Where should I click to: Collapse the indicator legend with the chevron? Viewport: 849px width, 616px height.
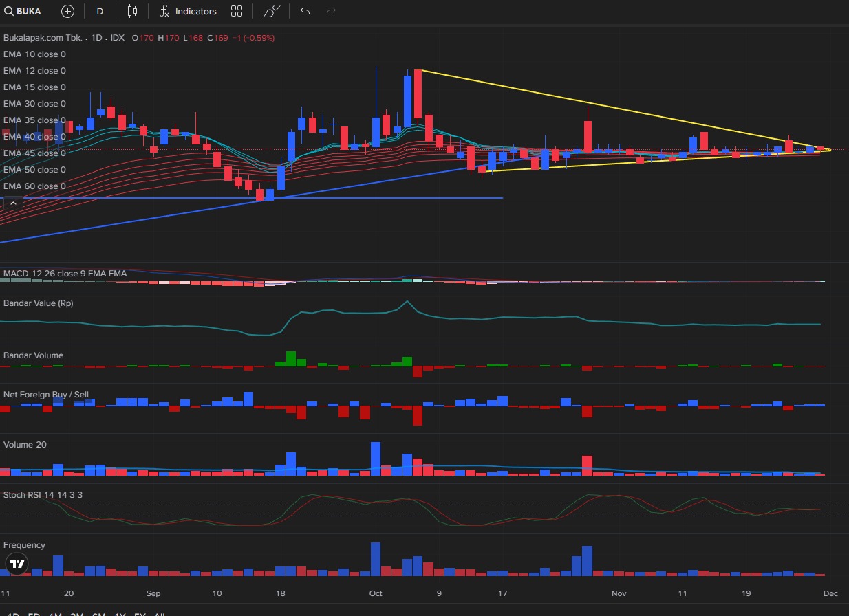point(13,203)
